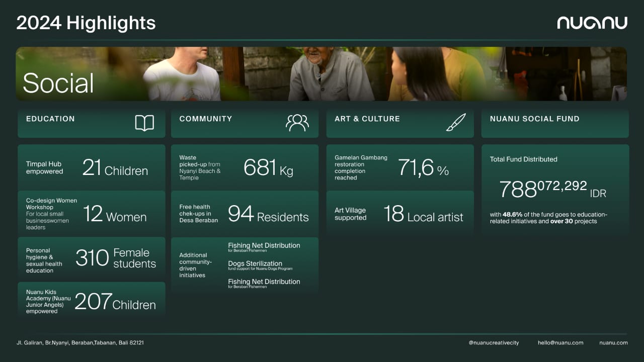Image resolution: width=644 pixels, height=362 pixels.
Task: Click the Community people group icon
Action: tap(297, 123)
